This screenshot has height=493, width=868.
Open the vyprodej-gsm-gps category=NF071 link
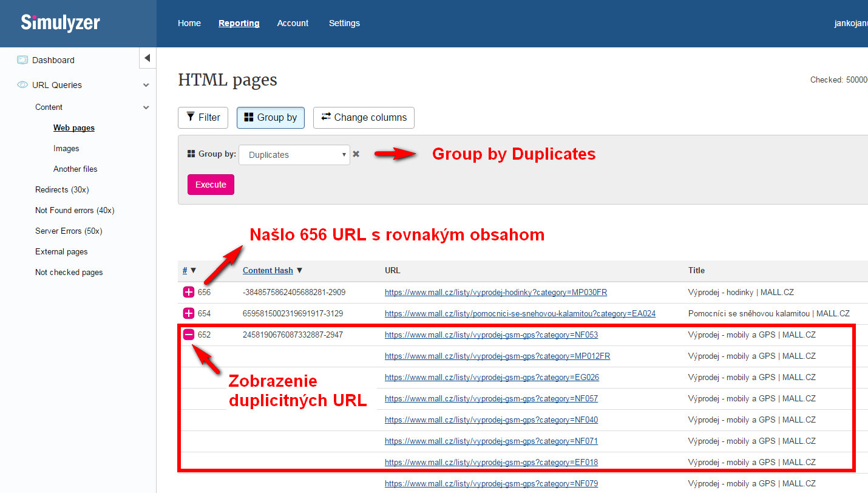pyautogui.click(x=491, y=441)
